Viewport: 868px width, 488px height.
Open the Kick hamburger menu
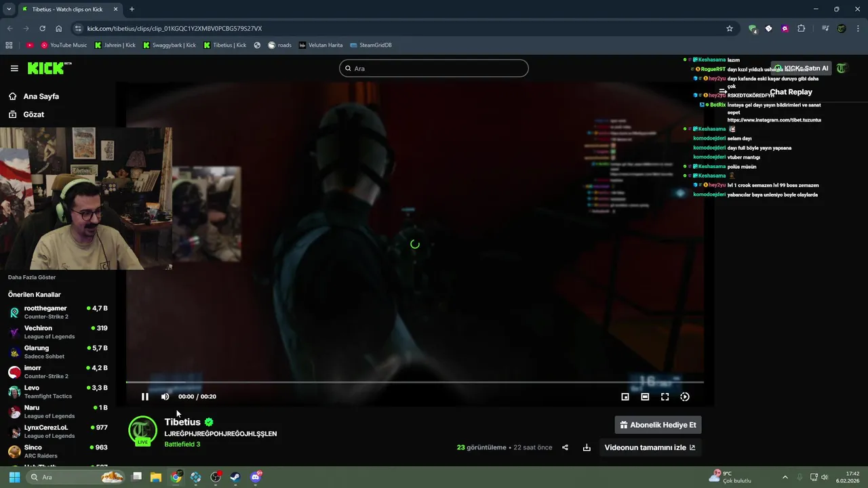14,68
